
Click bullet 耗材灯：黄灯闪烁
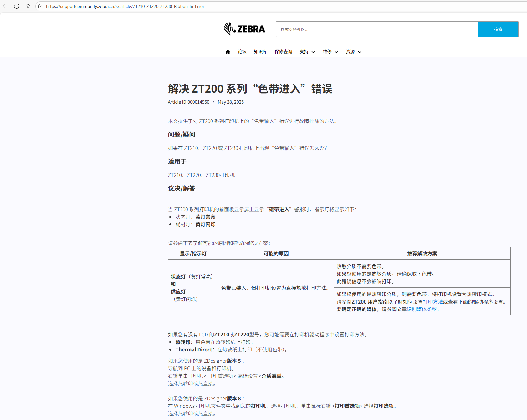coord(195,224)
